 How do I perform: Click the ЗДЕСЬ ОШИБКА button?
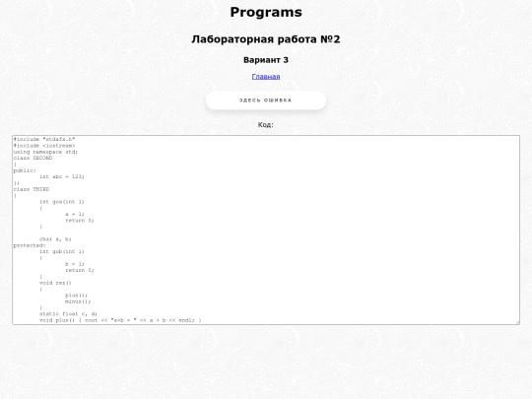click(266, 100)
